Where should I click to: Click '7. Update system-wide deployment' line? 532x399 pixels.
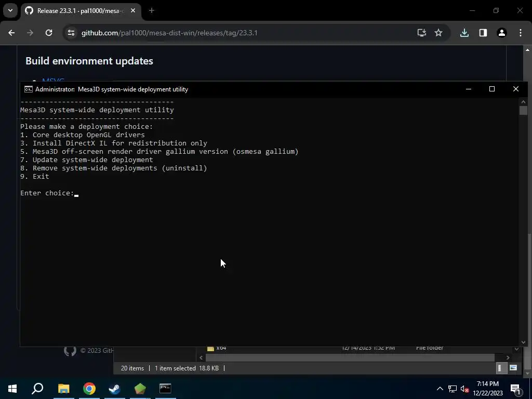(x=87, y=160)
